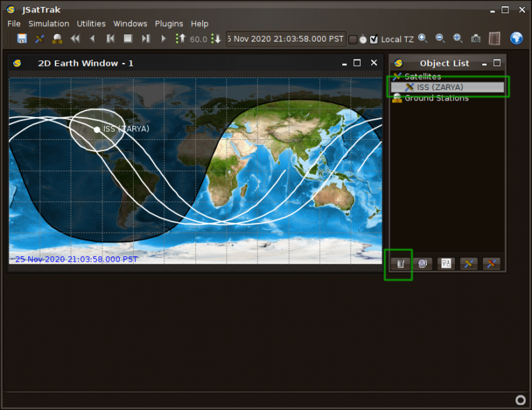The image size is (532, 410).
Task: Open the Simulation menu
Action: point(48,24)
